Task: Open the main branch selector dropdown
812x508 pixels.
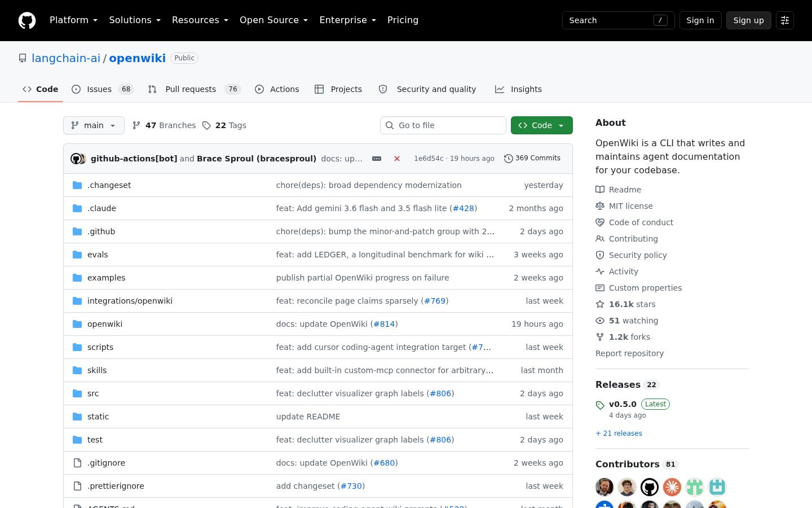Action: [94, 125]
